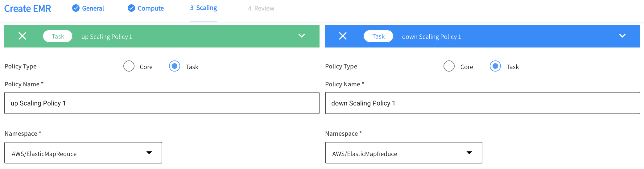Image resolution: width=644 pixels, height=169 pixels.
Task: Switch to the Compute step tab
Action: [151, 8]
